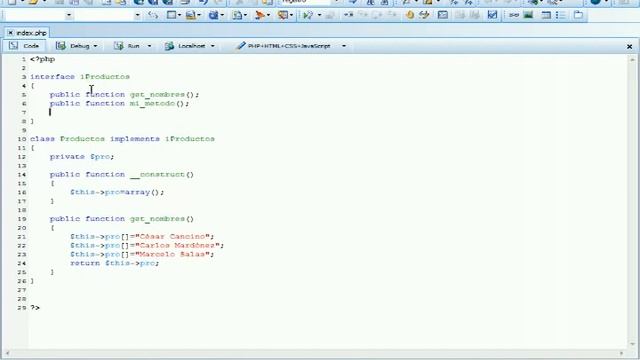Click the pencil syntax-mode icon
The width and height of the screenshot is (640, 360).
pyautogui.click(x=240, y=46)
